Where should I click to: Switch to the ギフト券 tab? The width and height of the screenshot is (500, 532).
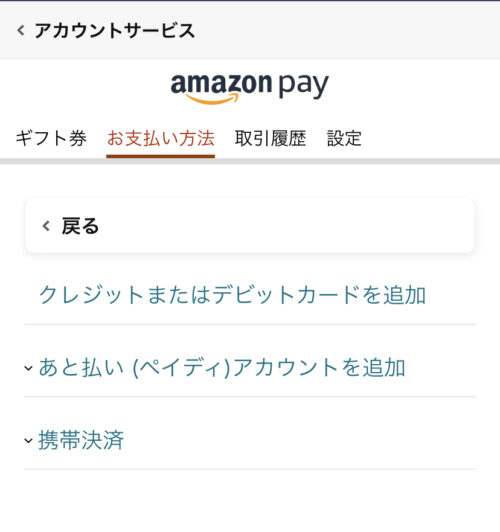tap(51, 138)
